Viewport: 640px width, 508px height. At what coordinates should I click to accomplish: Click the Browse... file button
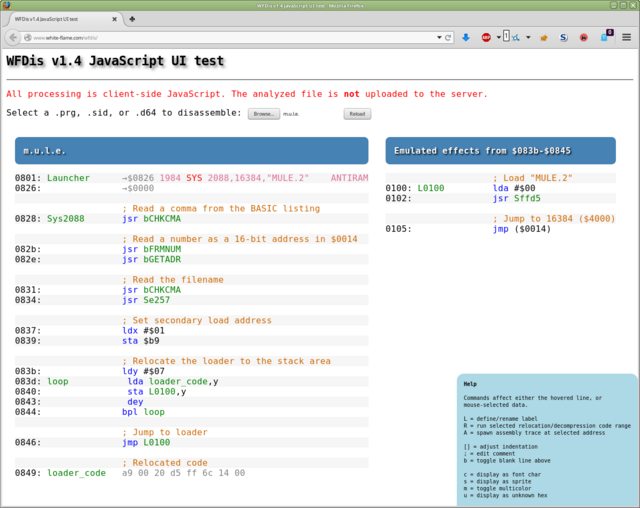click(x=263, y=114)
